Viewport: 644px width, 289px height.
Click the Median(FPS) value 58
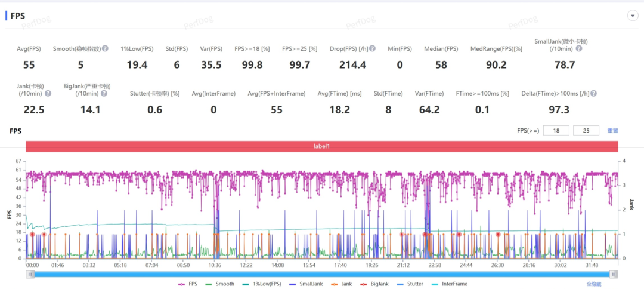pos(441,65)
